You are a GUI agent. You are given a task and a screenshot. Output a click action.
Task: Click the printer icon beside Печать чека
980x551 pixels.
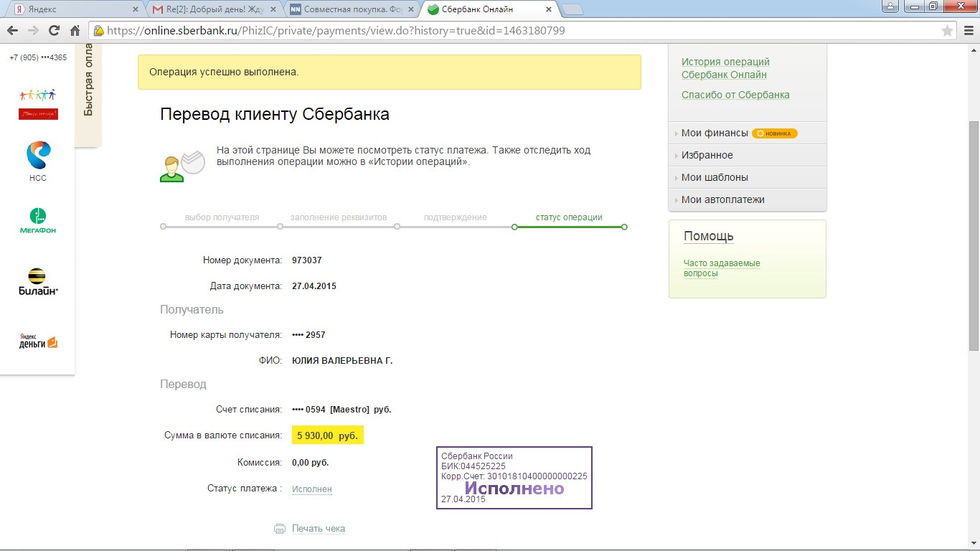280,529
